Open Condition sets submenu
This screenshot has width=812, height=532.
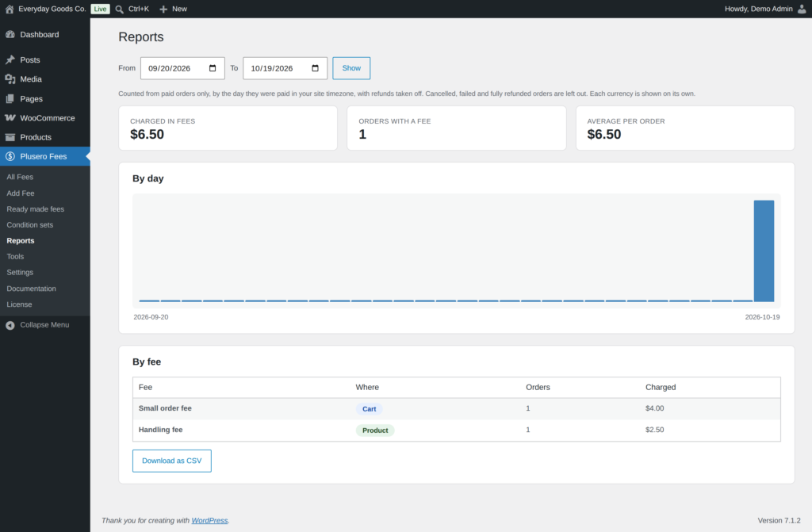(29, 225)
